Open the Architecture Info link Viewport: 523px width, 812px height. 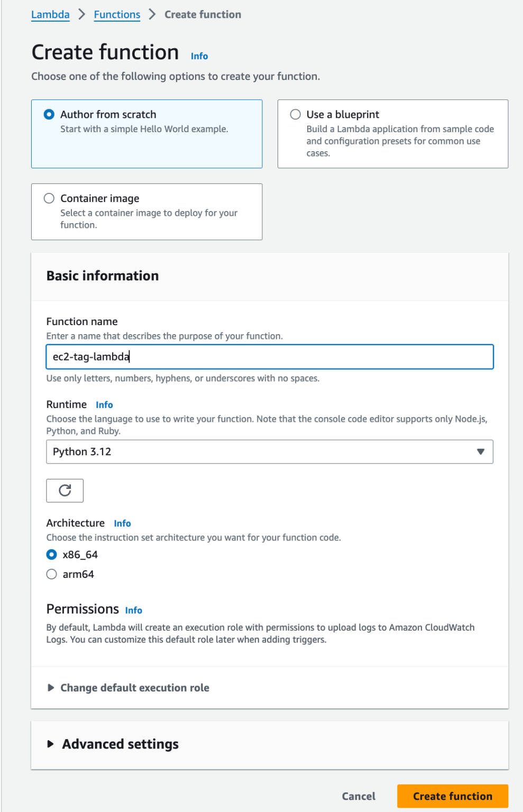point(122,523)
